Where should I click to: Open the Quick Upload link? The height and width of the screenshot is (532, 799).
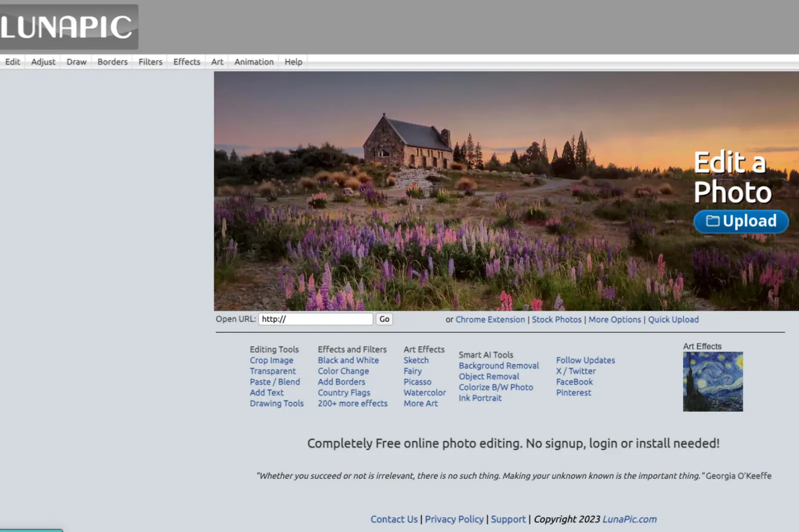point(673,319)
